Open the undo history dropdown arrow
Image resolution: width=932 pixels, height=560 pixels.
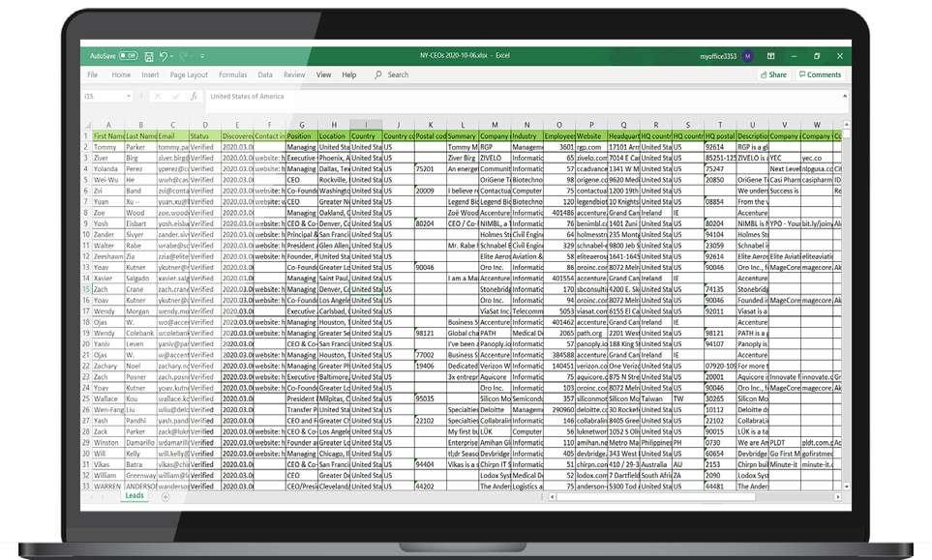point(171,56)
